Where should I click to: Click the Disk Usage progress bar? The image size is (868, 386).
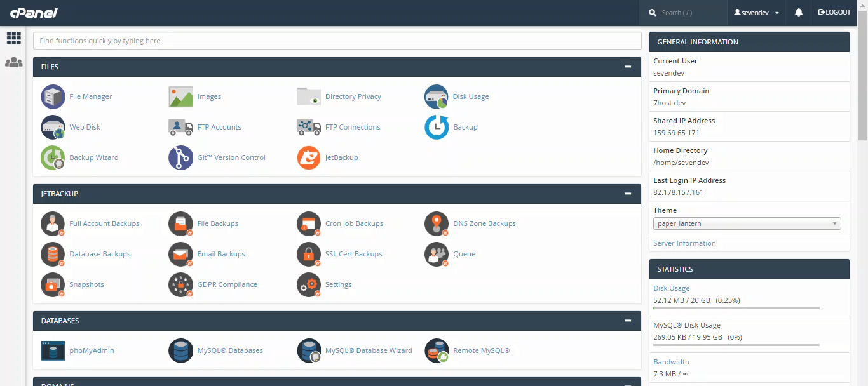[x=736, y=309]
